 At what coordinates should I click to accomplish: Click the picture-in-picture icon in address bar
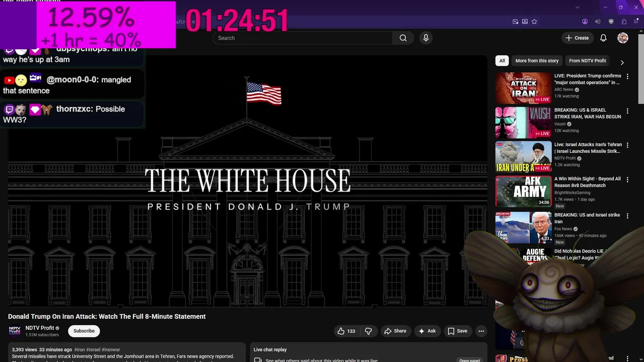pos(515,22)
